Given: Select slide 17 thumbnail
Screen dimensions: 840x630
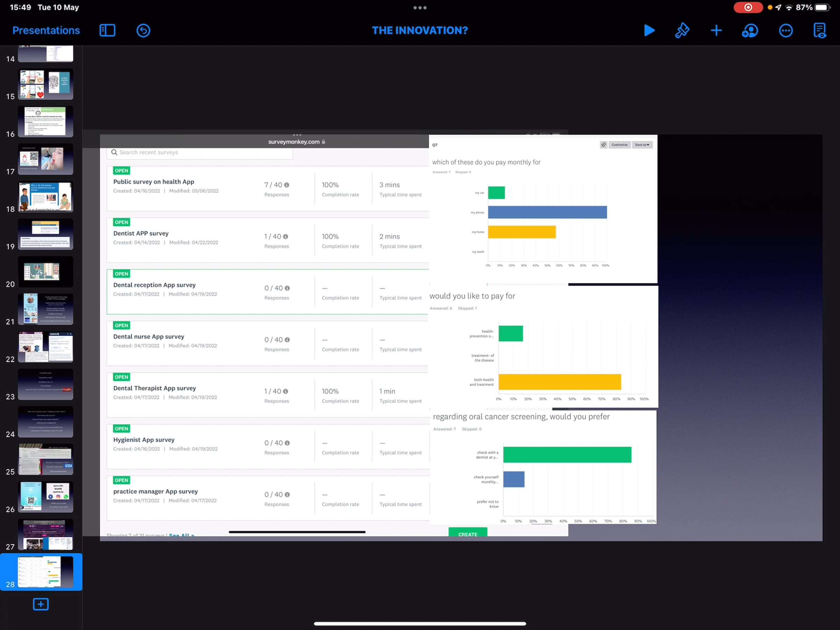Looking at the screenshot, I should click(x=45, y=159).
